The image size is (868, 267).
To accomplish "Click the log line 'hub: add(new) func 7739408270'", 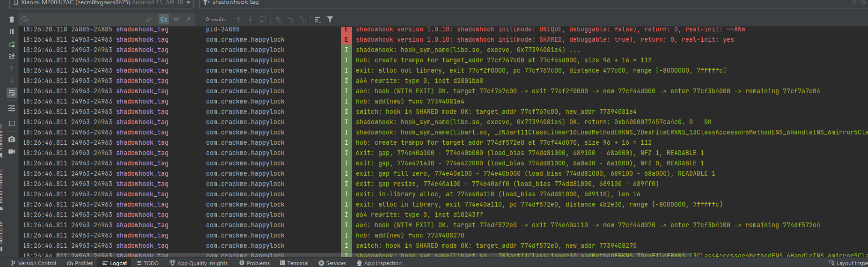I will click(410, 235).
